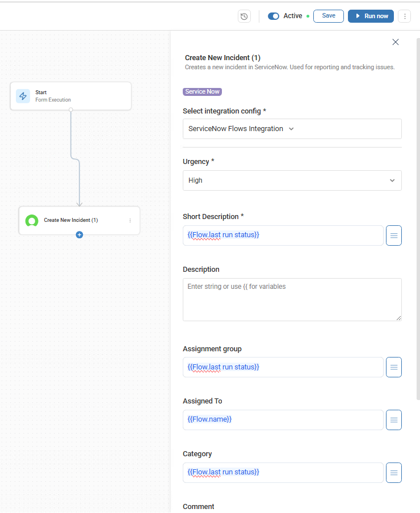The height and width of the screenshot is (513, 420).
Task: Open the version history icon
Action: pos(244,16)
